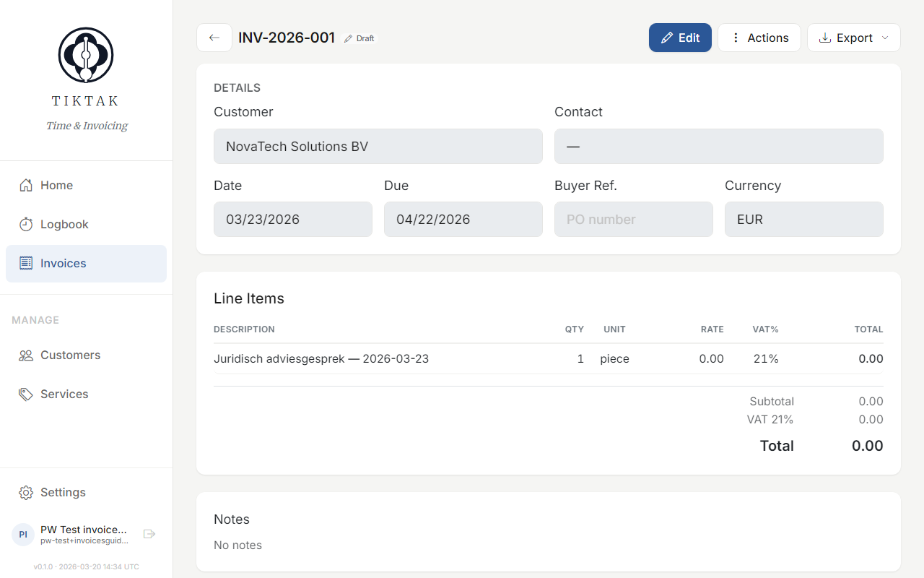The image size is (924, 578).
Task: Click the Invoices list icon
Action: point(25,263)
